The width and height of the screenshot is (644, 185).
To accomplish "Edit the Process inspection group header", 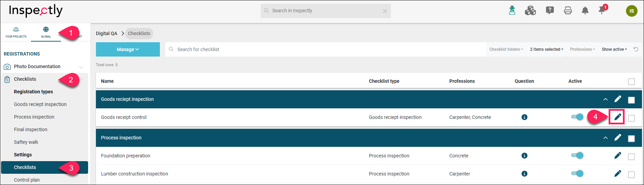I will [617, 138].
